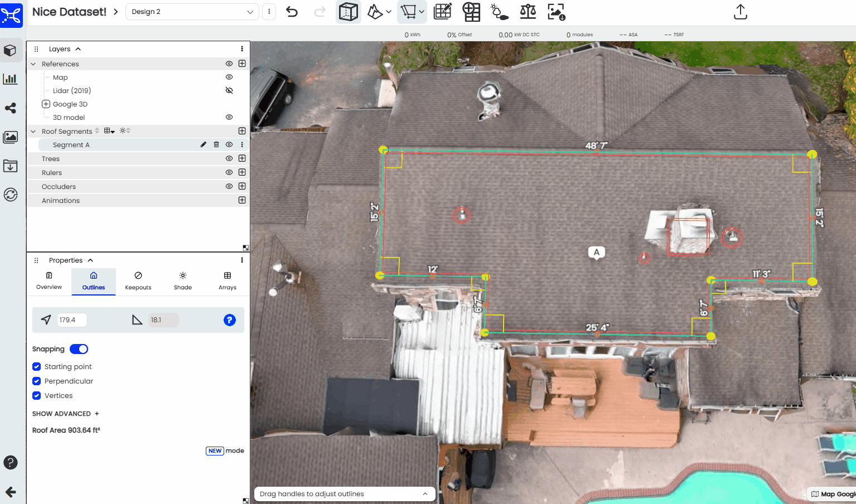This screenshot has height=504, width=856.
Task: Select the 3D view cube tool
Action: [349, 12]
